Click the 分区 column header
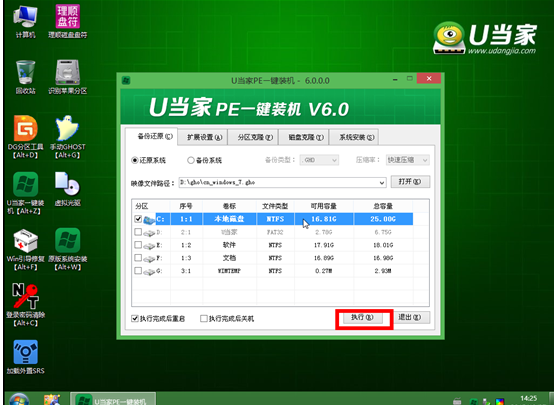Screen dimensions: 554x405 pyautogui.click(x=151, y=206)
